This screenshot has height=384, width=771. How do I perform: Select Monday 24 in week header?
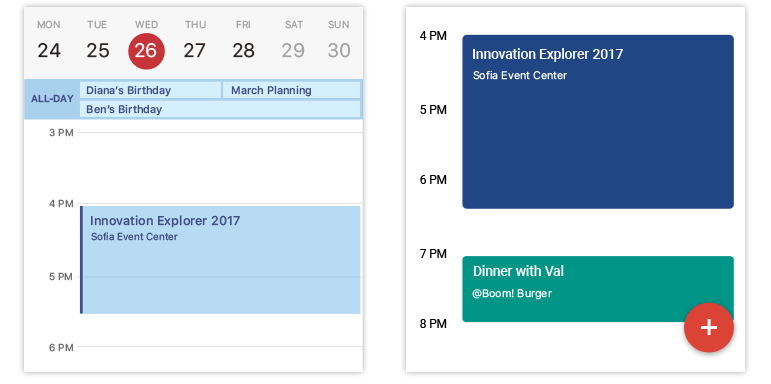[x=49, y=41]
